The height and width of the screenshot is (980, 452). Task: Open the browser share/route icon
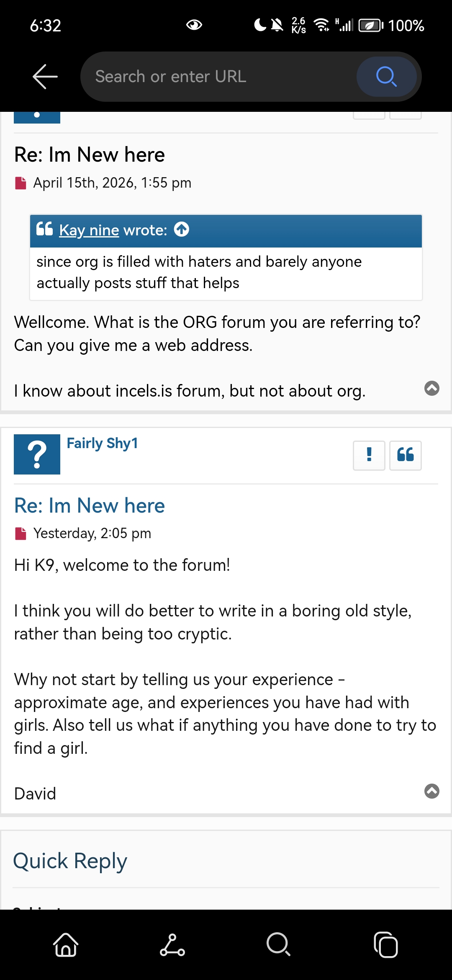172,945
